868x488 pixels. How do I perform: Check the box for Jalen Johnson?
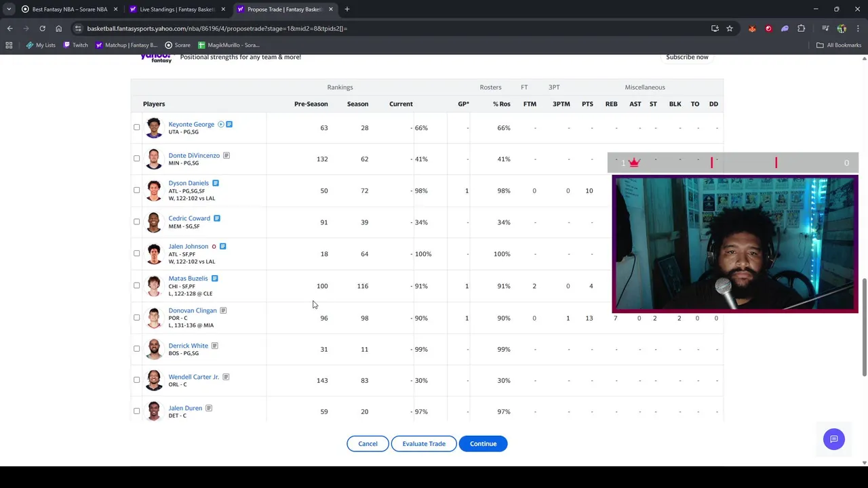[136, 253]
